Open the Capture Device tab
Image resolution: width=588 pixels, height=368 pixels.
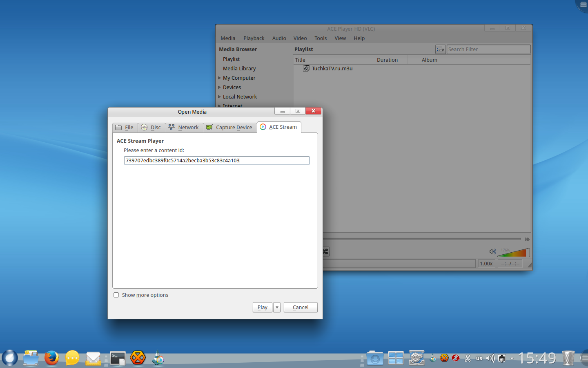tap(230, 128)
